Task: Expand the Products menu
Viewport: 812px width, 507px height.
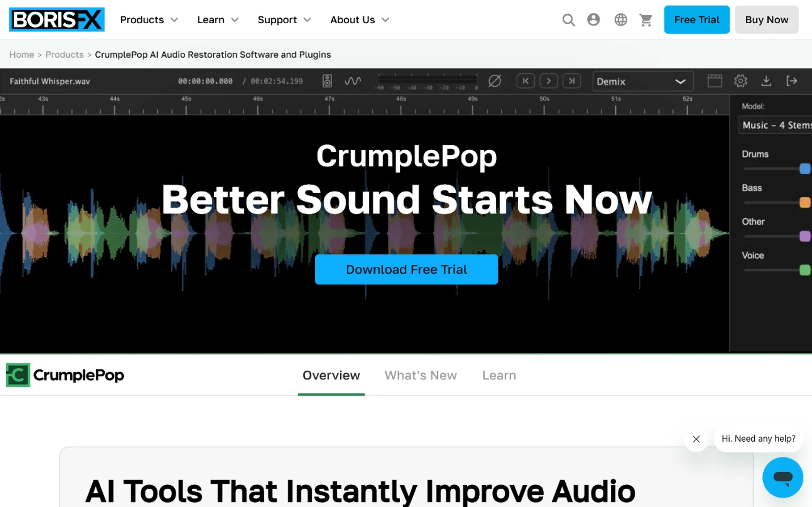Action: pyautogui.click(x=149, y=20)
